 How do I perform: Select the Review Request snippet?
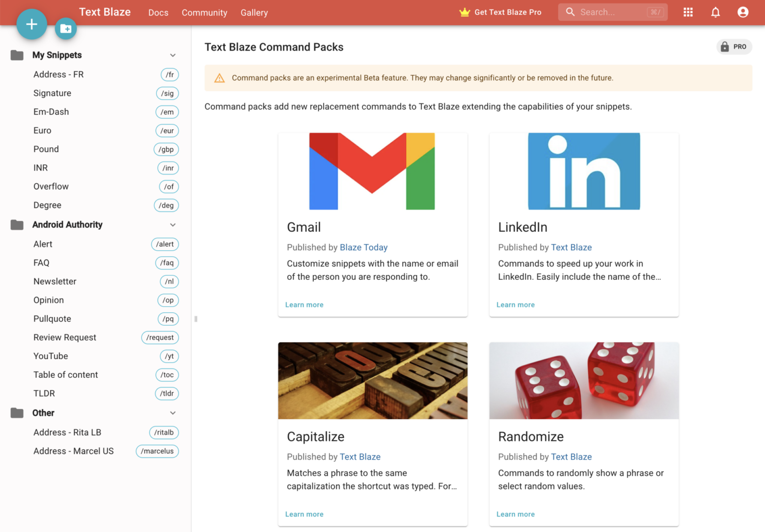pyautogui.click(x=65, y=337)
